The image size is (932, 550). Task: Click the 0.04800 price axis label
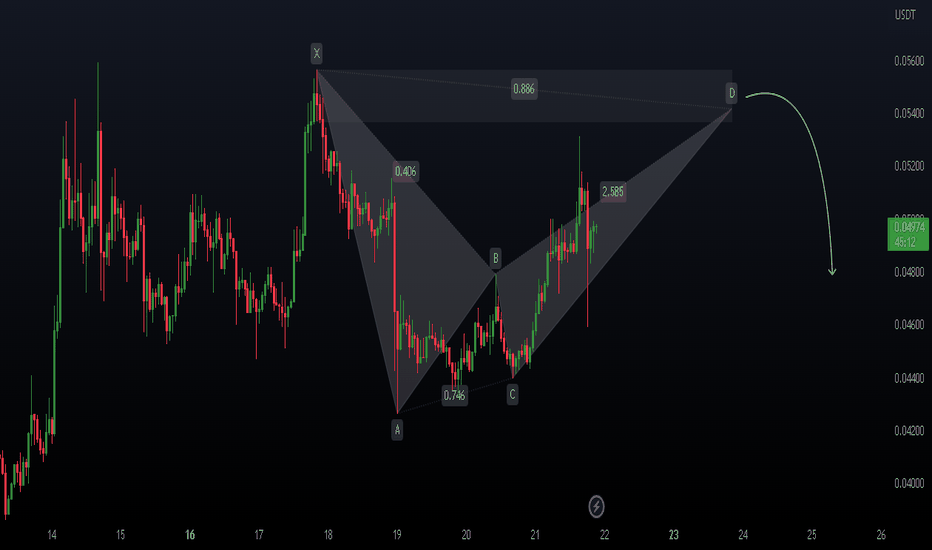tap(909, 272)
